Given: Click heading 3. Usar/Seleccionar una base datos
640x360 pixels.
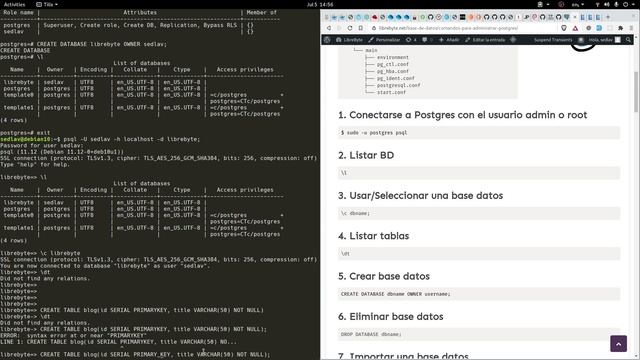Looking at the screenshot, I should point(420,196).
